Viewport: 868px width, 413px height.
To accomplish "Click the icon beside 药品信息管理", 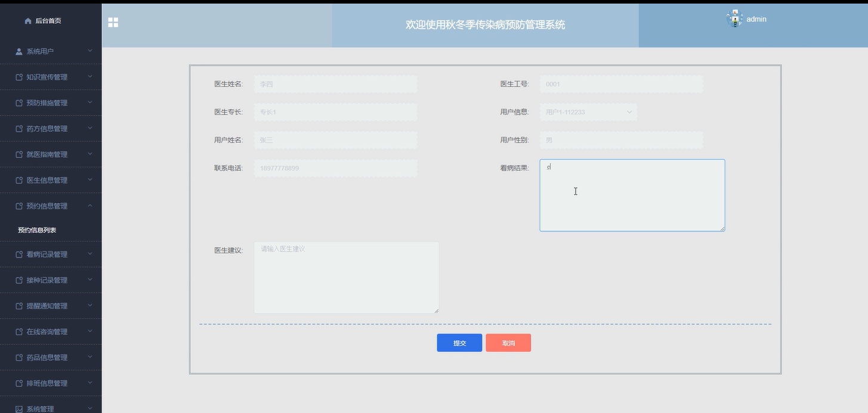I will [19, 357].
